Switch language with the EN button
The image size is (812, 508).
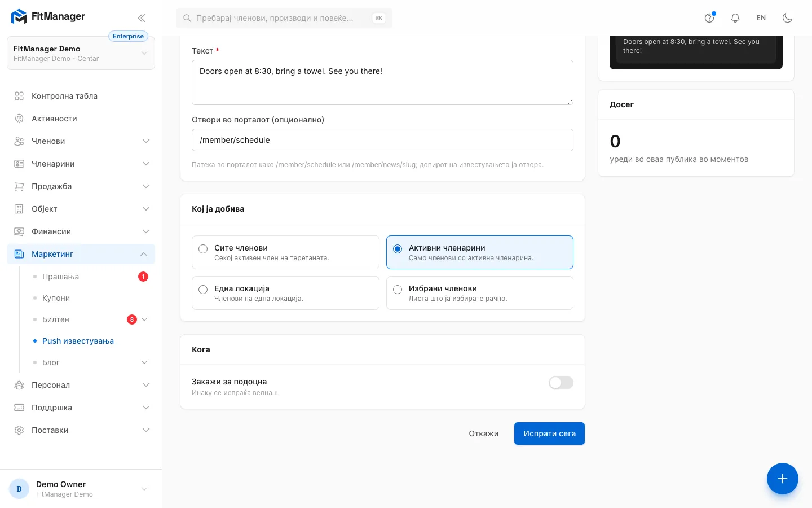761,18
